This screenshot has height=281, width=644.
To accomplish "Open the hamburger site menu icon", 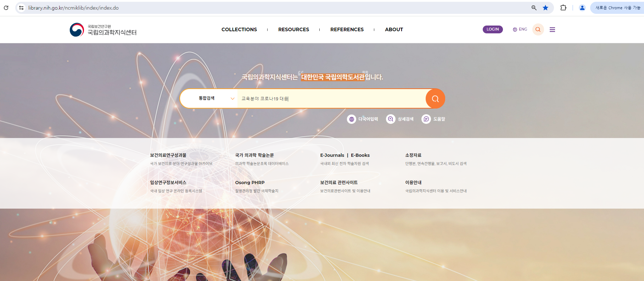I will (x=552, y=30).
